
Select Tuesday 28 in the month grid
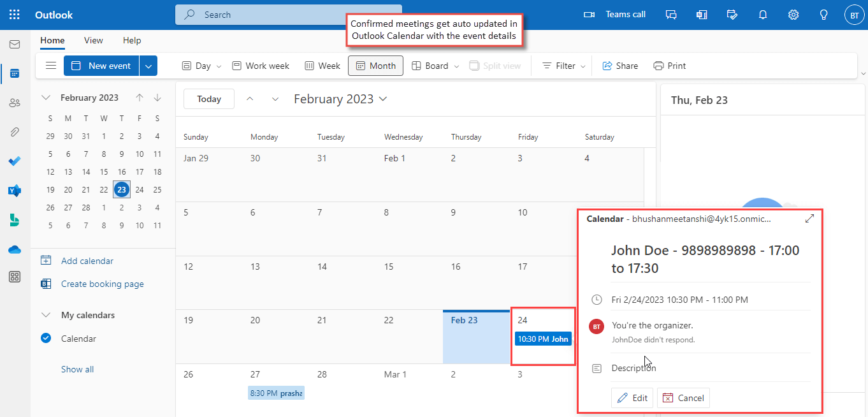(x=342, y=390)
